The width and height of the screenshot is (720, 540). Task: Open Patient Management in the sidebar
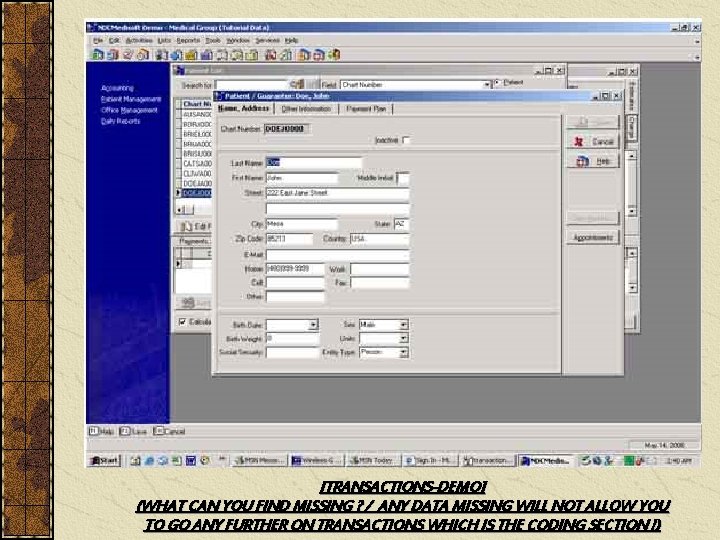(131, 99)
